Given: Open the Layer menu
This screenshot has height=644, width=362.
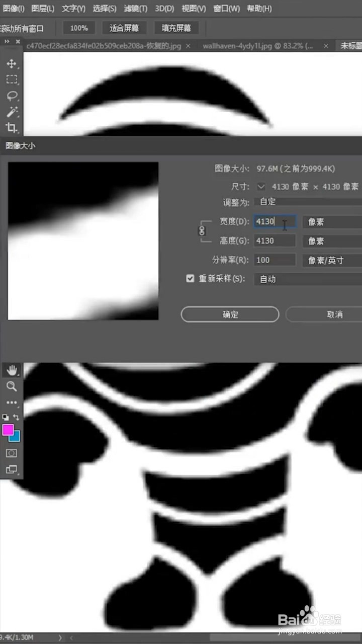Looking at the screenshot, I should click(43, 9).
